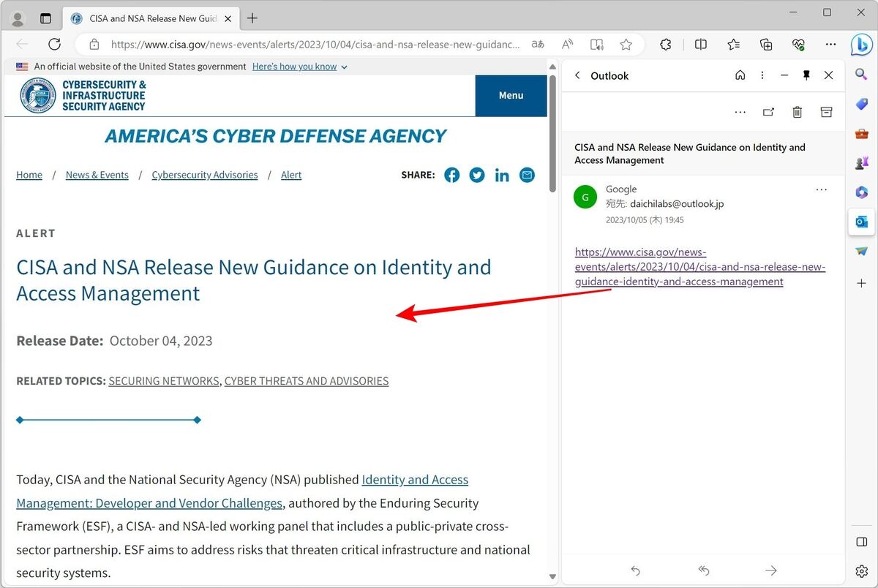Hide the sidebar with panel icon
The width and height of the screenshot is (878, 588).
(x=861, y=542)
